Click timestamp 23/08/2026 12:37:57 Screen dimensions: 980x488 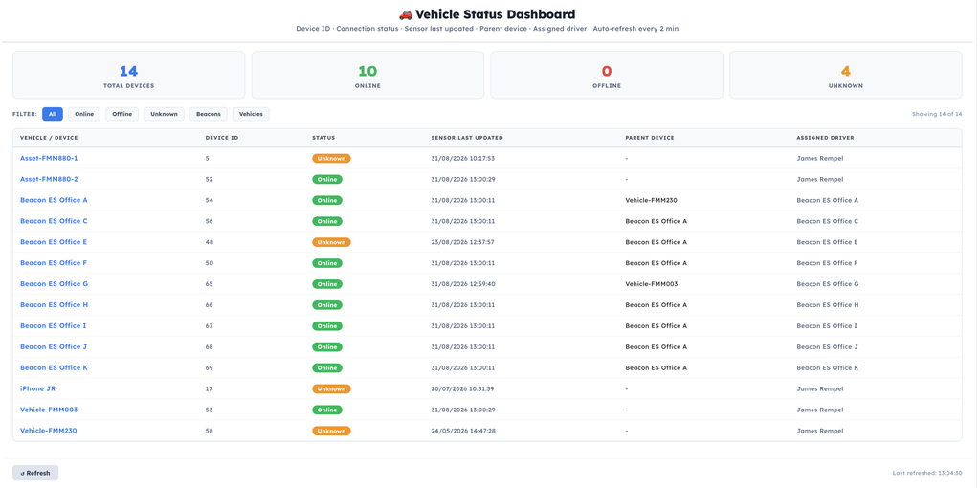pyautogui.click(x=462, y=242)
